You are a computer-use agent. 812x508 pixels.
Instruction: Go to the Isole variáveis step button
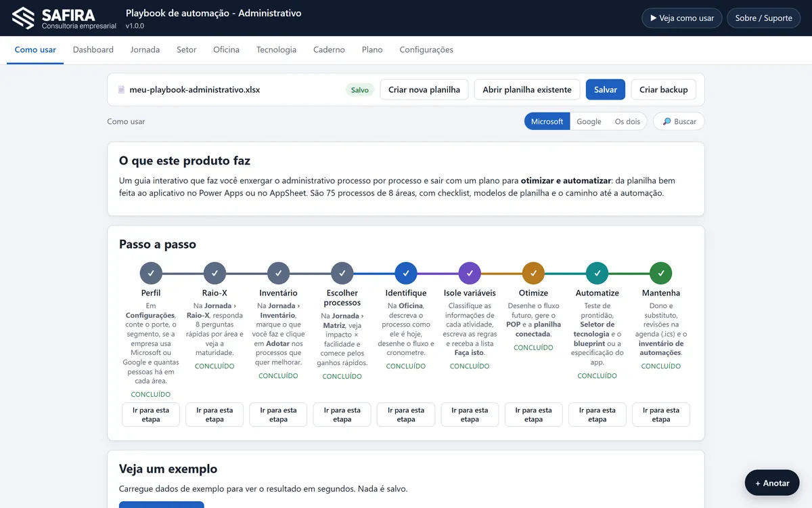pyautogui.click(x=470, y=415)
